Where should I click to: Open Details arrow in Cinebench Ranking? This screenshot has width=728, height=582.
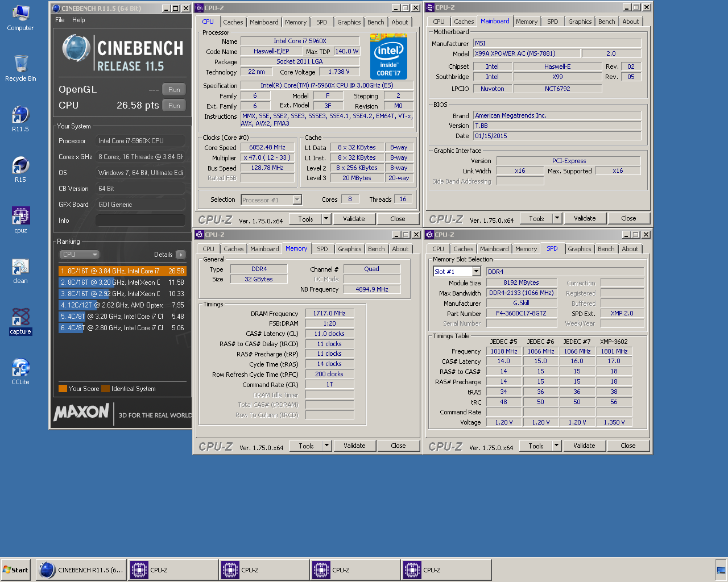tap(181, 255)
